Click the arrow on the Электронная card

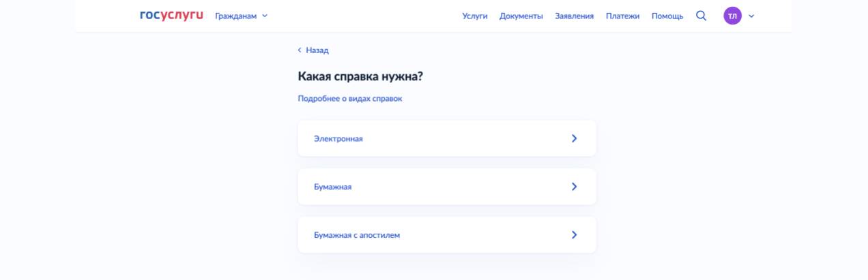[x=574, y=138]
